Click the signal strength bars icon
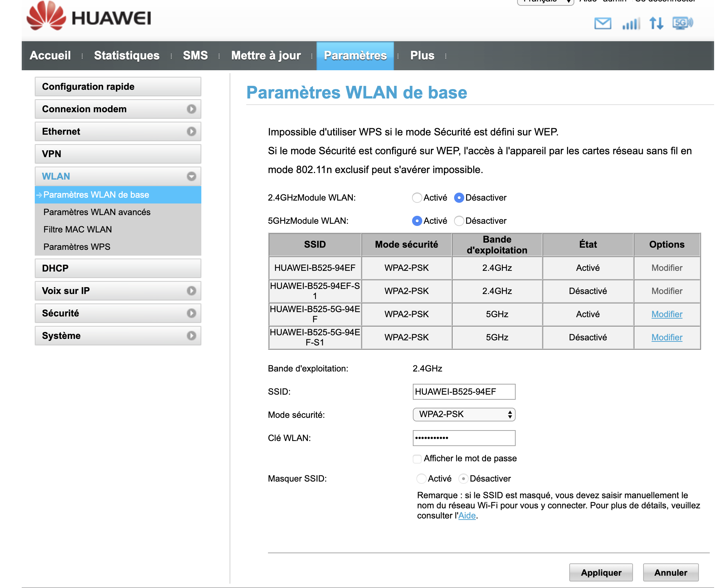 (631, 24)
